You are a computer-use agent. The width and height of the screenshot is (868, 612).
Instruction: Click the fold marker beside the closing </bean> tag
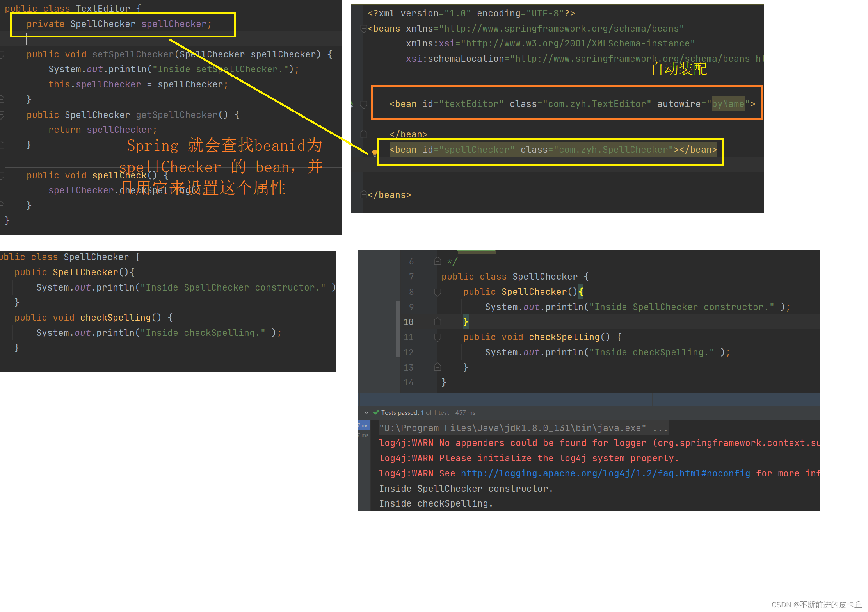364,134
